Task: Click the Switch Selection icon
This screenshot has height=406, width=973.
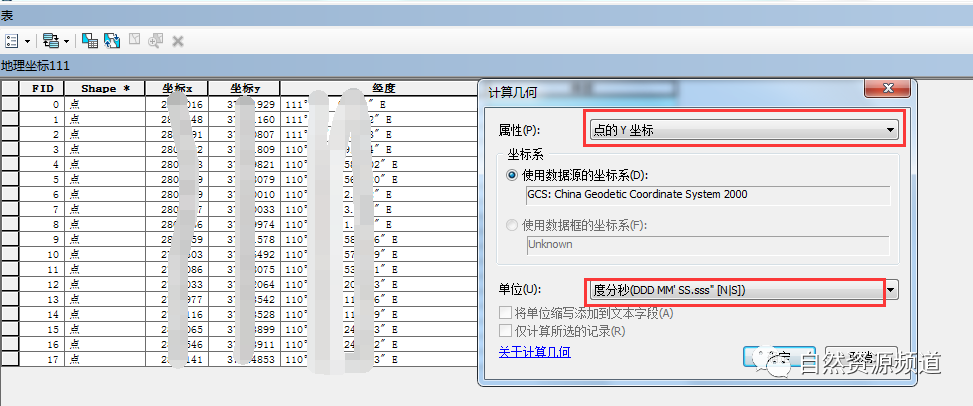Action: [x=112, y=42]
